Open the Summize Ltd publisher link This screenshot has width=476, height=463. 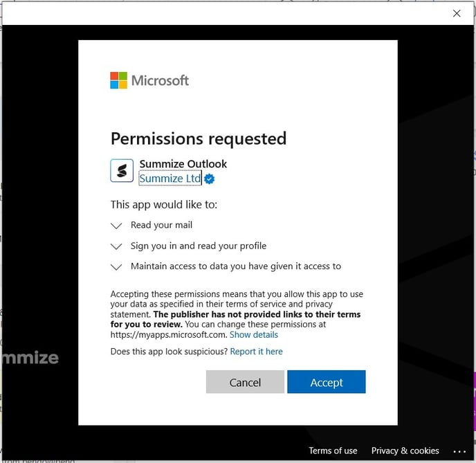[170, 179]
